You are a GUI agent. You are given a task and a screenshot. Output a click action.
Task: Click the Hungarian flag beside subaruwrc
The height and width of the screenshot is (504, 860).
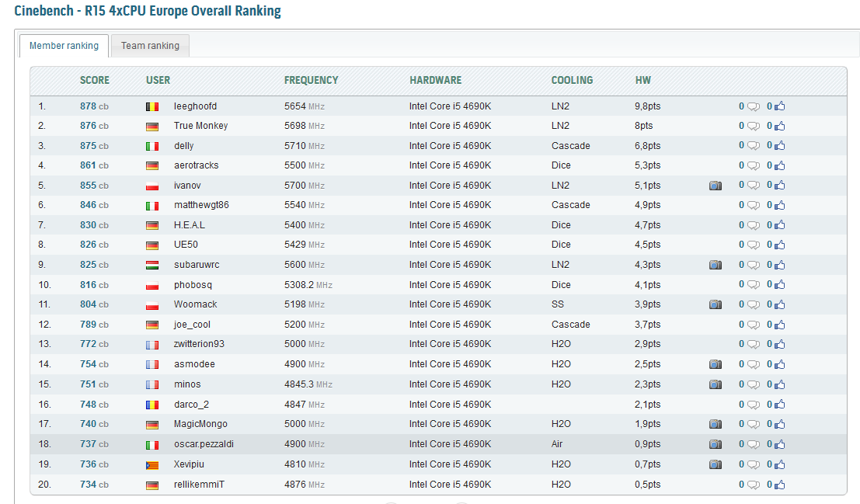(x=152, y=266)
